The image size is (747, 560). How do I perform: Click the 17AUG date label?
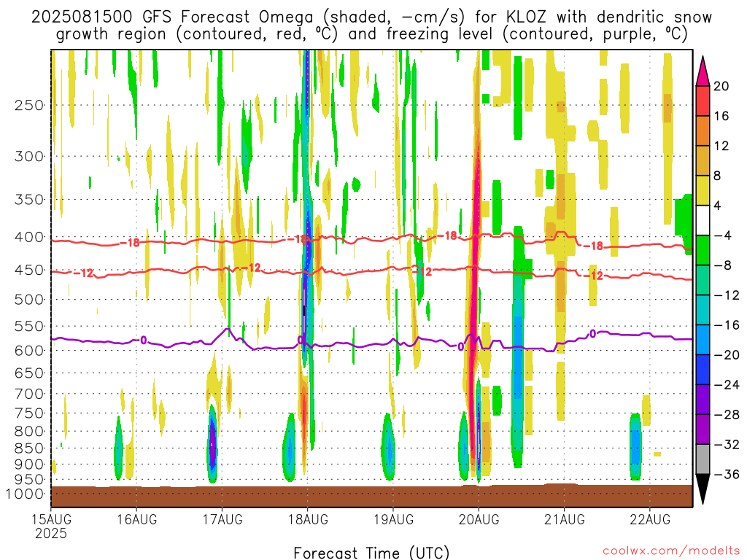coord(222,519)
